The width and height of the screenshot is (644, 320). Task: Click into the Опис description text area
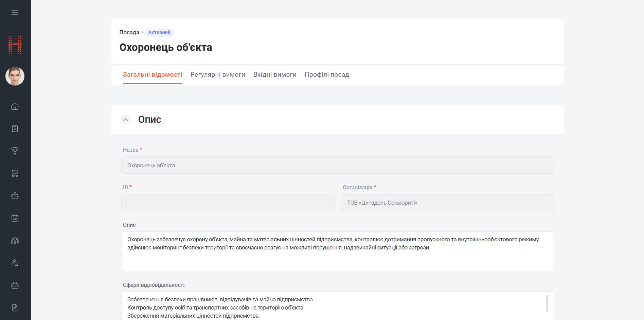click(338, 251)
